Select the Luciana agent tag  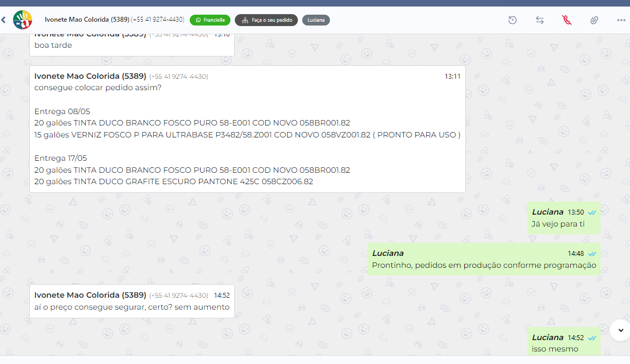coord(316,20)
